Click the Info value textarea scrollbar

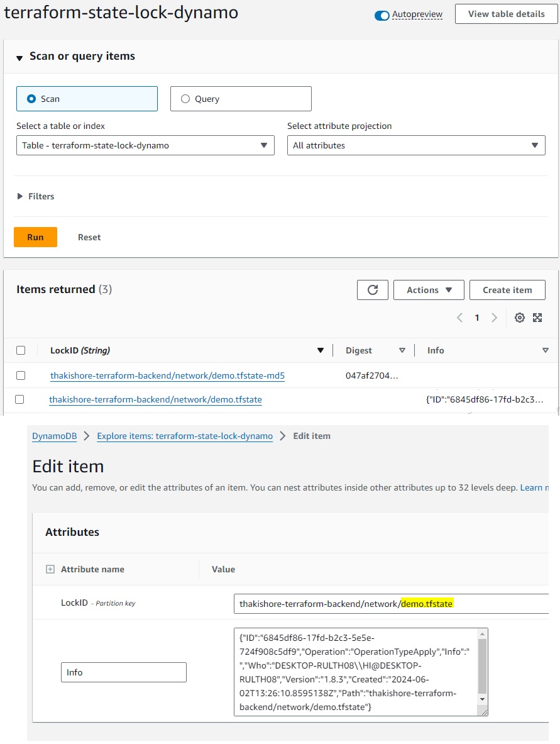[482, 667]
